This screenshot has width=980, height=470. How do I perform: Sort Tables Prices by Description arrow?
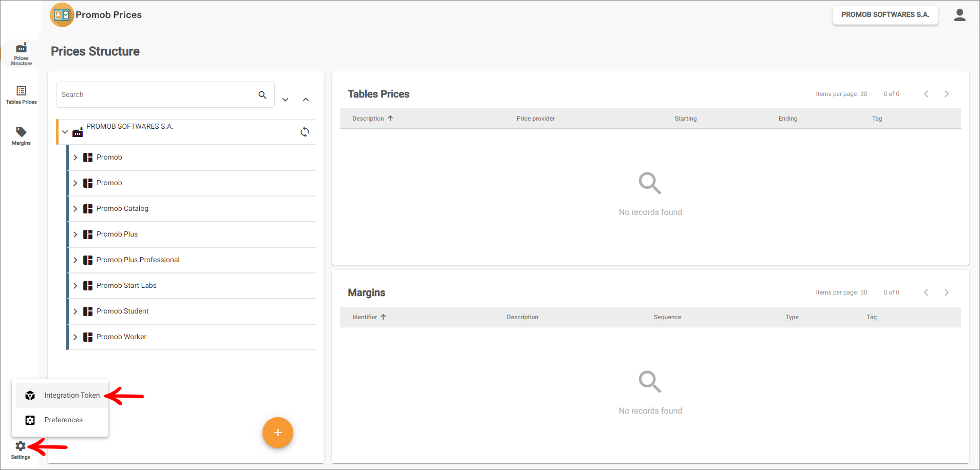pyautogui.click(x=390, y=119)
